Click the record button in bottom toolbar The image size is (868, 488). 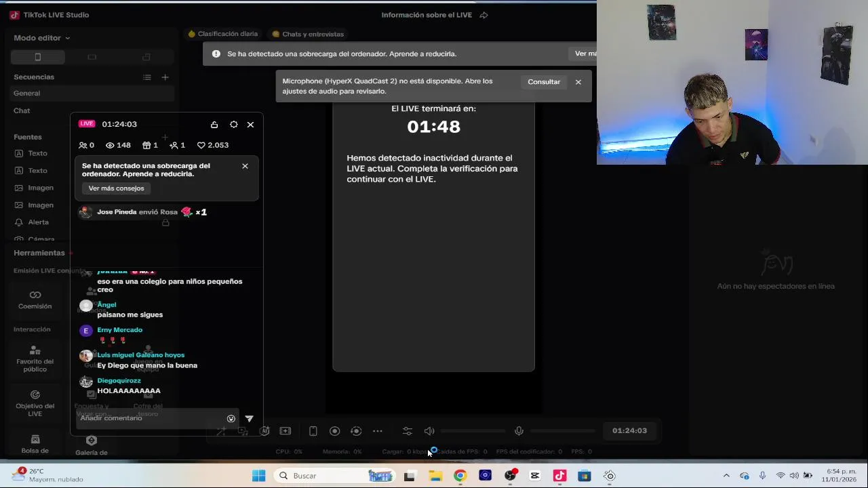334,431
